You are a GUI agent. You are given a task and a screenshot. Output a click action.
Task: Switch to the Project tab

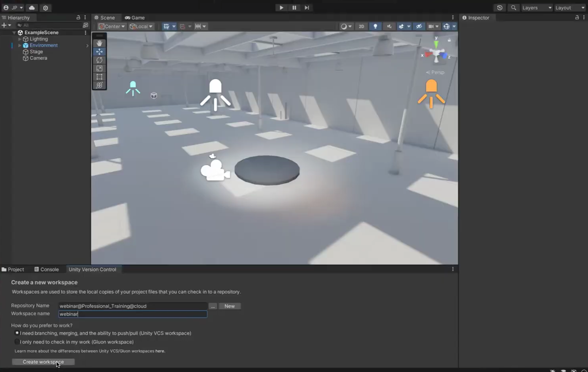[13, 269]
